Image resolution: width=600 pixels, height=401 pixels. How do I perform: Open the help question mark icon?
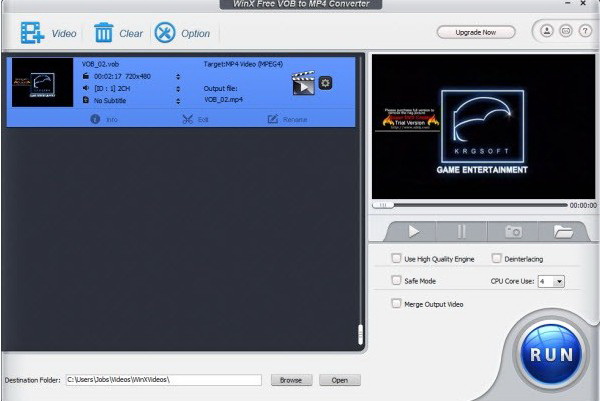[585, 31]
